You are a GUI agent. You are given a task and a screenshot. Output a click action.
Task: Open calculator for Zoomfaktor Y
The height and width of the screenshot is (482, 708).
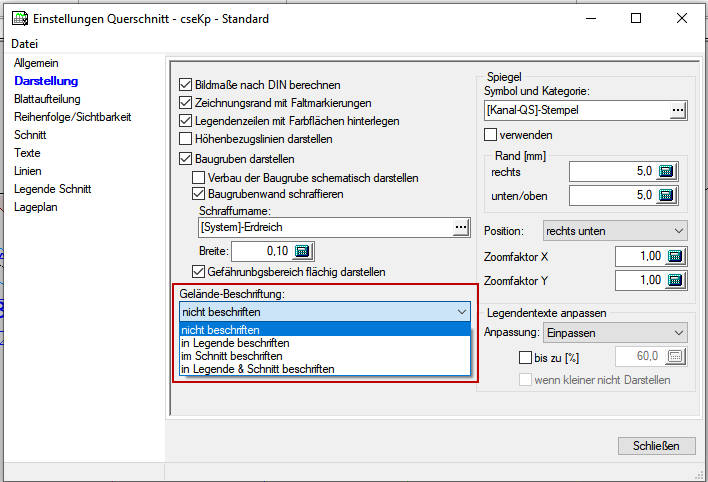coord(676,280)
